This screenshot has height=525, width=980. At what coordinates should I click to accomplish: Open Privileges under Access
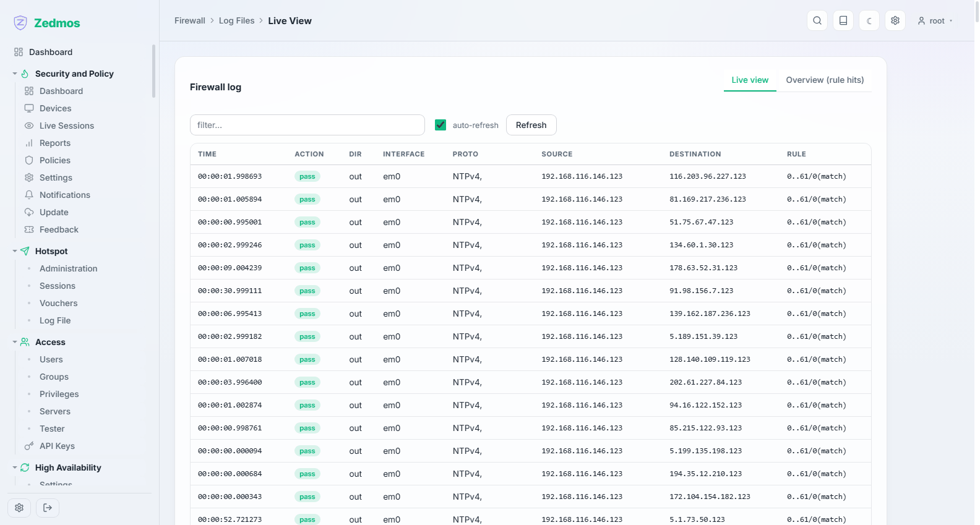point(59,394)
